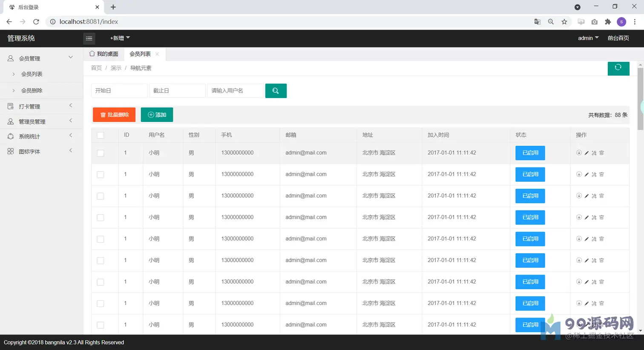Click the green 添加 button
This screenshot has width=644, height=350.
[157, 115]
